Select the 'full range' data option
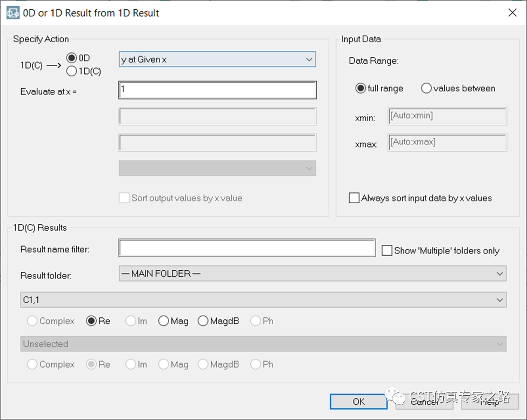Viewport: 527px width, 420px height. (361, 88)
